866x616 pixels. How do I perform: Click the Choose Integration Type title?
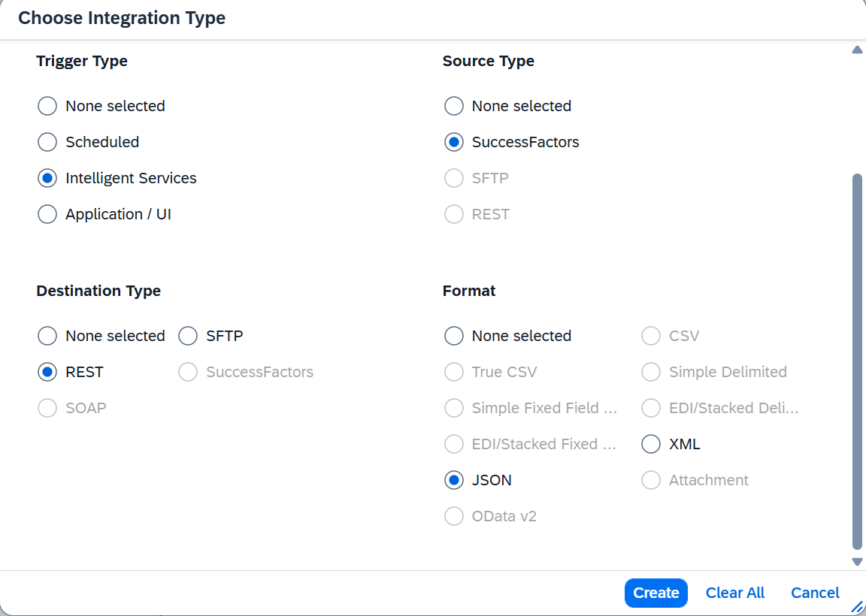(x=122, y=18)
